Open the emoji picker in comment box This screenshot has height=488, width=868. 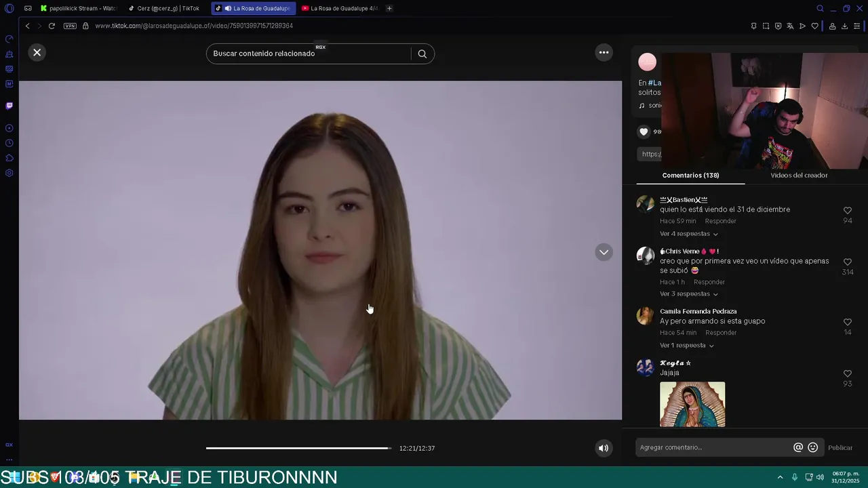tap(813, 447)
